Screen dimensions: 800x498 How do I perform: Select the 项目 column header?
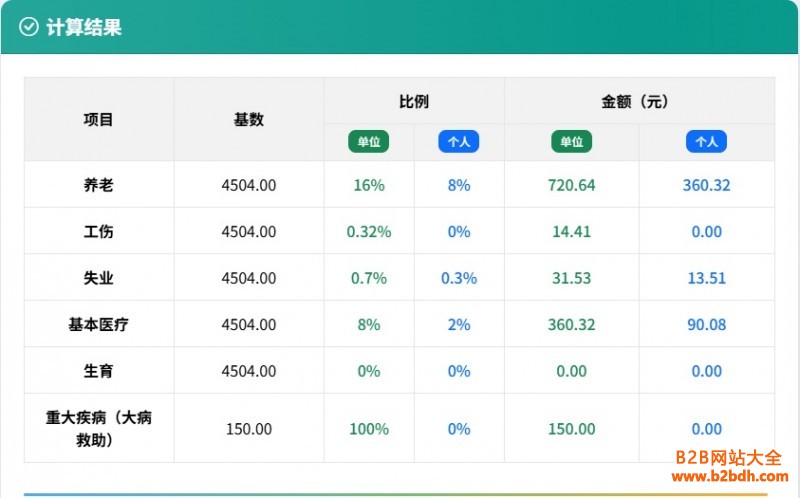pos(99,120)
